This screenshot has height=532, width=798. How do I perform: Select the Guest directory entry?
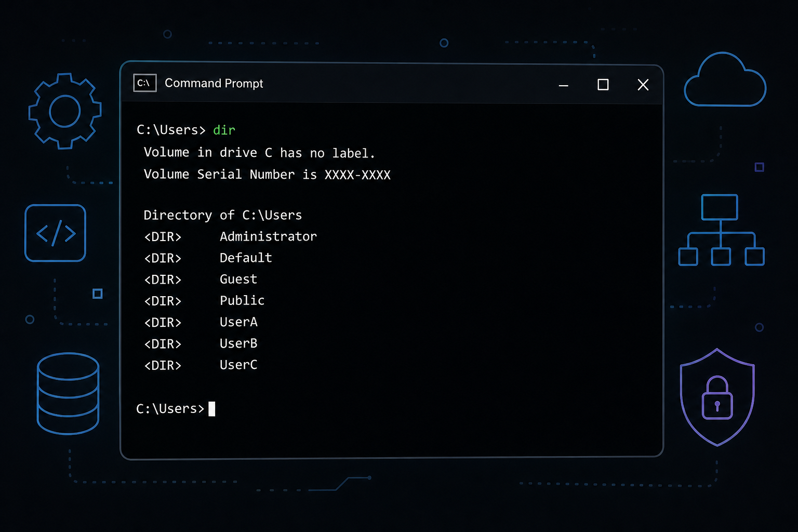coord(201,280)
